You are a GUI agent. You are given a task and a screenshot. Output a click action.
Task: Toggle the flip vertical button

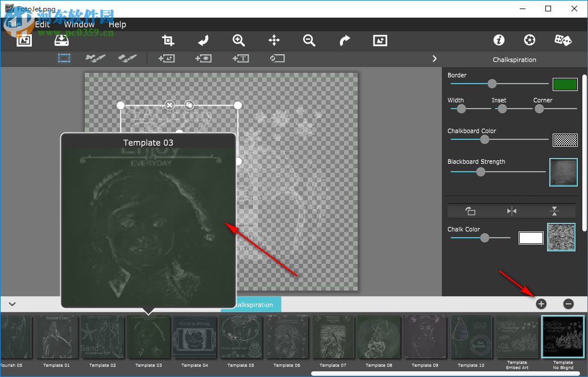point(554,211)
